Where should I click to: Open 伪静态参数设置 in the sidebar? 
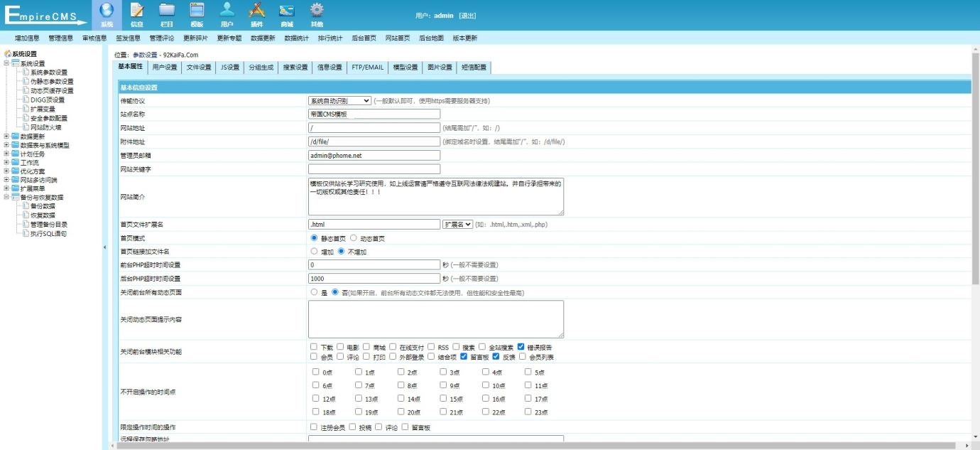(x=52, y=81)
